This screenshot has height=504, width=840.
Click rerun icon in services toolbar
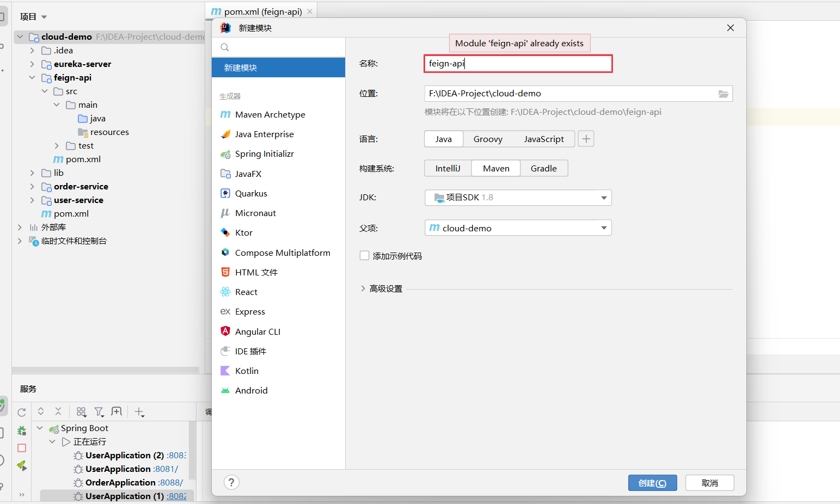tap(22, 412)
